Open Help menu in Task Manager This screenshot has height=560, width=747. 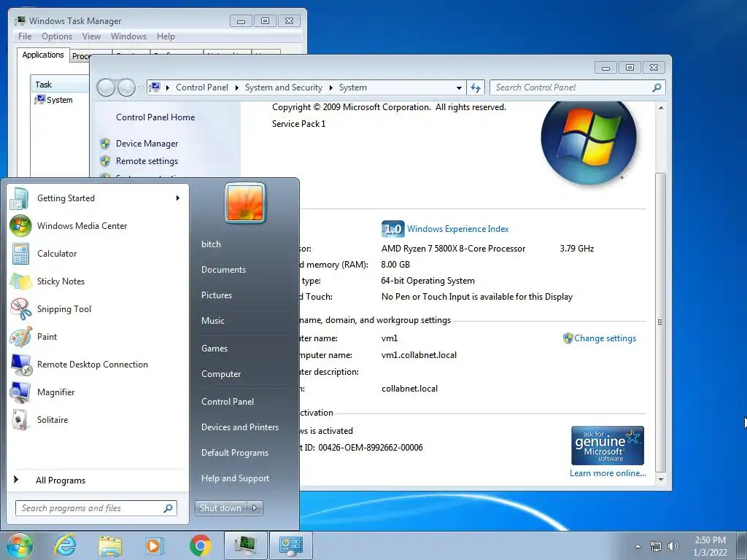(166, 36)
